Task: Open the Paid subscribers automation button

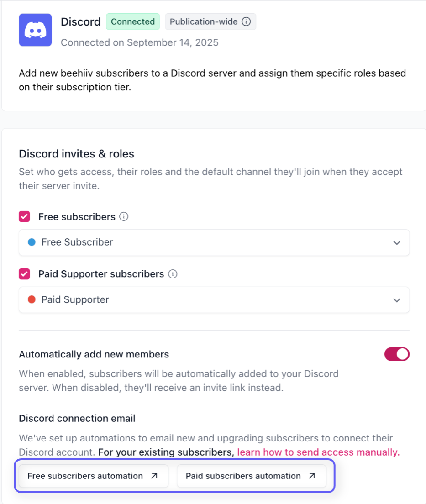Action: (243, 476)
